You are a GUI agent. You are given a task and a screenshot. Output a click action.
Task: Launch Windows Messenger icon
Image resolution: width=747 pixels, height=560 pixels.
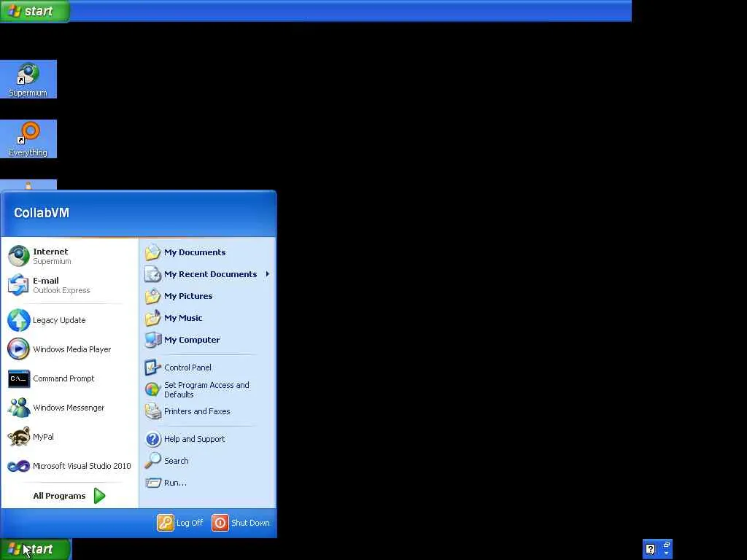pos(18,408)
